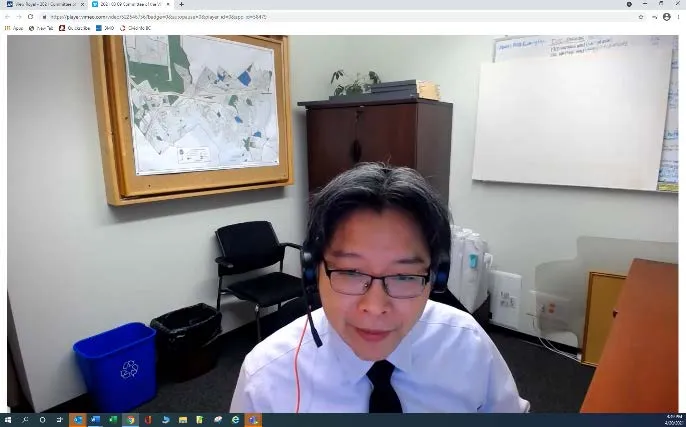The image size is (686, 427).
Task: Go forward to the next page
Action: [x=19, y=17]
